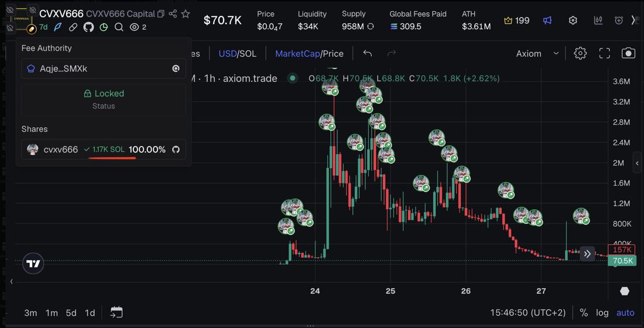Click the magnifier search icon under the token name
Viewport: 644px width, 328px height.
119,27
